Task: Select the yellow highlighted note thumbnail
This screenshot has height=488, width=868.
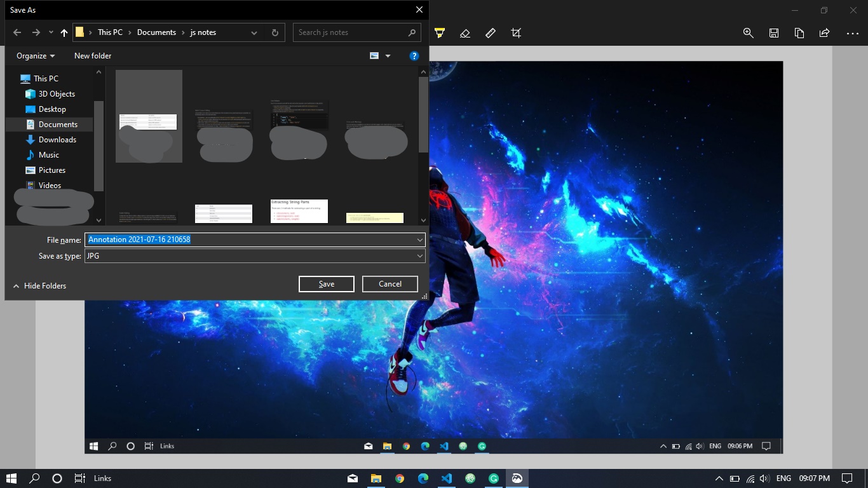Action: tap(375, 217)
